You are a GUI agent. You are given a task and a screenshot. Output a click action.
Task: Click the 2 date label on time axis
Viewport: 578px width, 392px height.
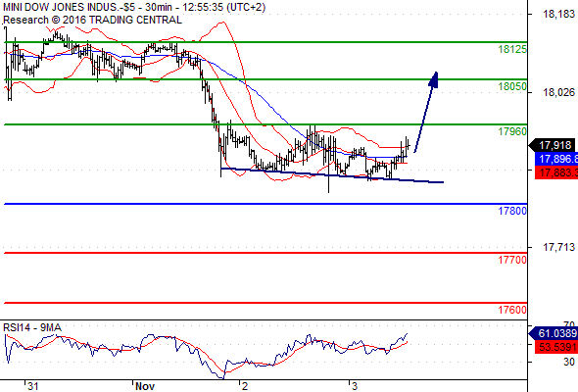(245, 386)
